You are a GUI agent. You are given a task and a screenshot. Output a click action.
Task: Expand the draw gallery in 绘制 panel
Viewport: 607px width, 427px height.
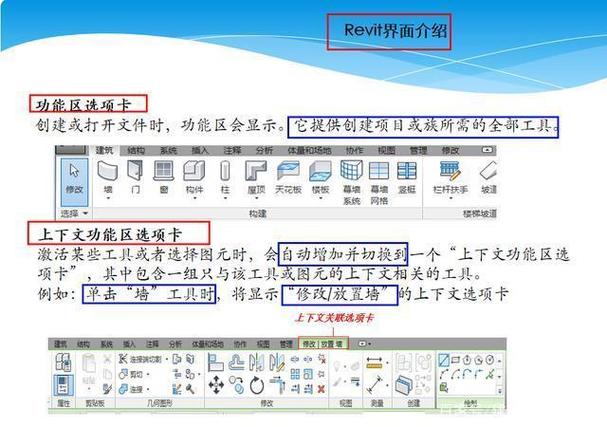pos(500,391)
